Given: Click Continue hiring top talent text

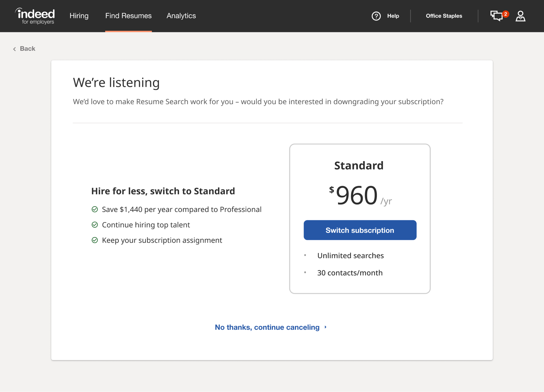Looking at the screenshot, I should click(x=146, y=225).
